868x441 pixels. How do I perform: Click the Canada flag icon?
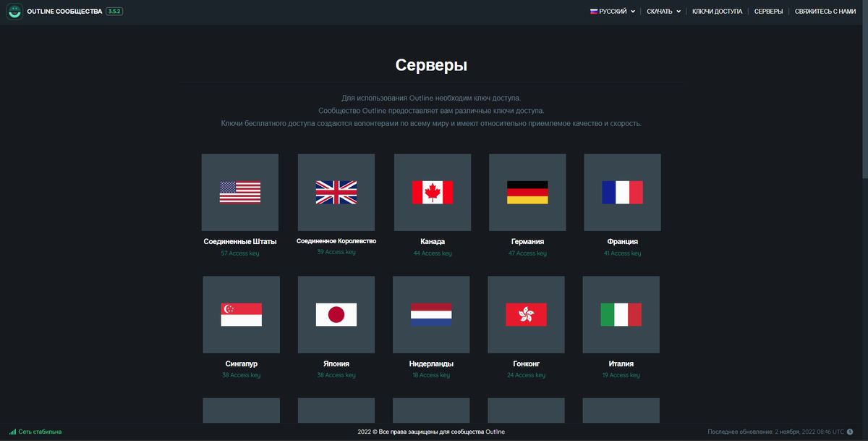click(432, 192)
